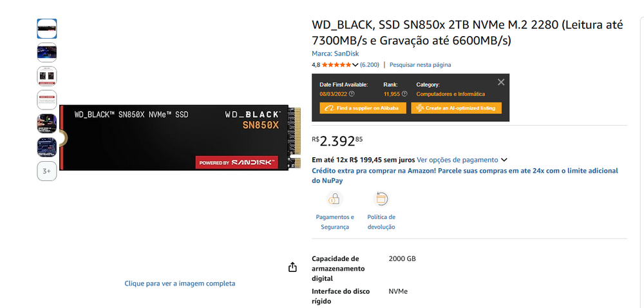
Task: Close the dark seller info panel
Action: [501, 82]
